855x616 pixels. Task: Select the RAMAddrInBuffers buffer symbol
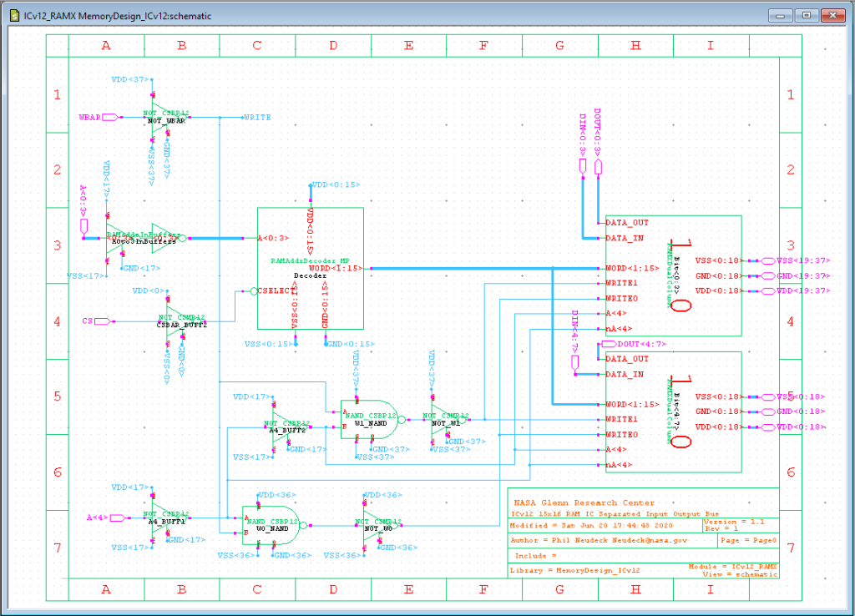[x=146, y=238]
